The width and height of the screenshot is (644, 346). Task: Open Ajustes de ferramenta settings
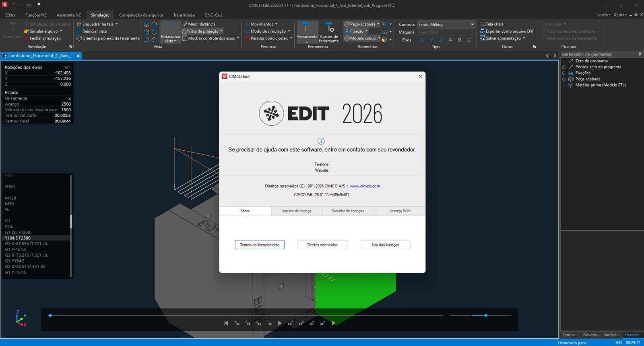pyautogui.click(x=329, y=32)
